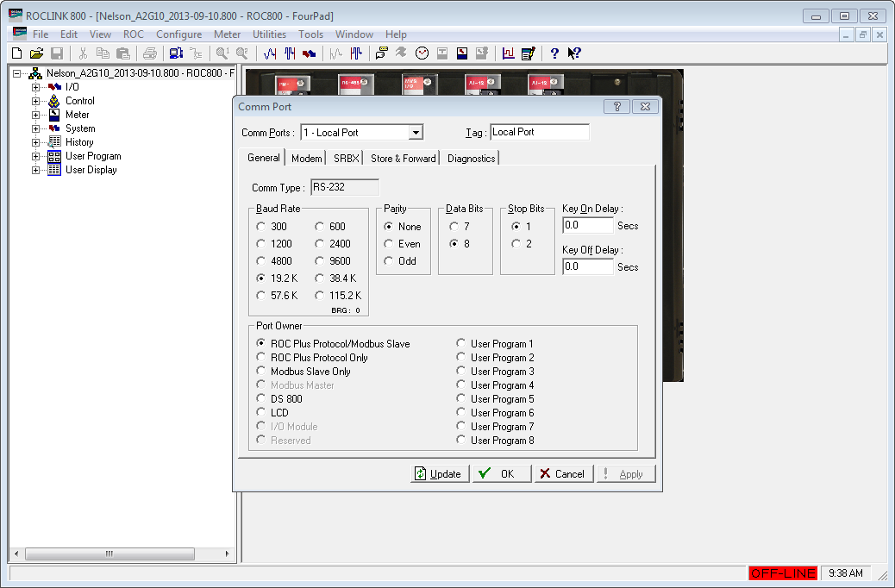895x588 pixels.
Task: Expand the Meter tree node
Action: click(x=35, y=115)
